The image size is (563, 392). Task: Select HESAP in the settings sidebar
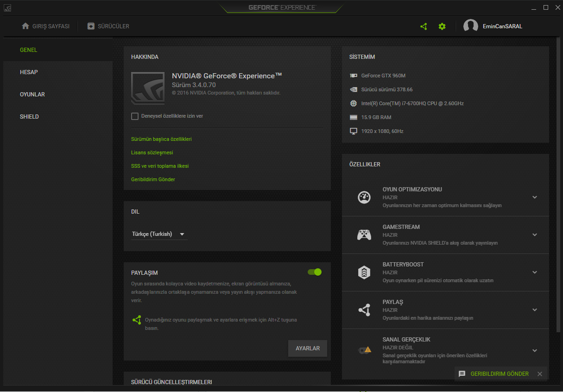pos(58,72)
